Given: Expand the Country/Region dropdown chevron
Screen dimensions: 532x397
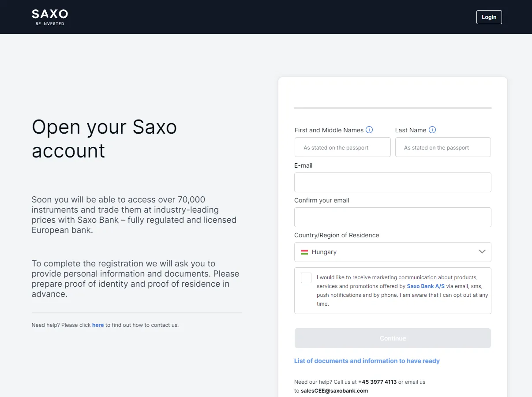Looking at the screenshot, I should pyautogui.click(x=482, y=252).
